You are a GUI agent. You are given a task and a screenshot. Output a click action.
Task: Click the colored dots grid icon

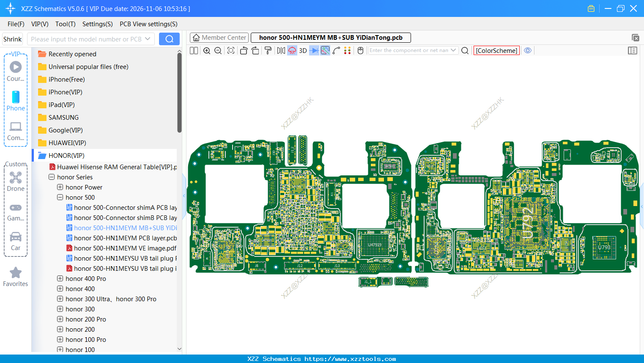pos(348,51)
